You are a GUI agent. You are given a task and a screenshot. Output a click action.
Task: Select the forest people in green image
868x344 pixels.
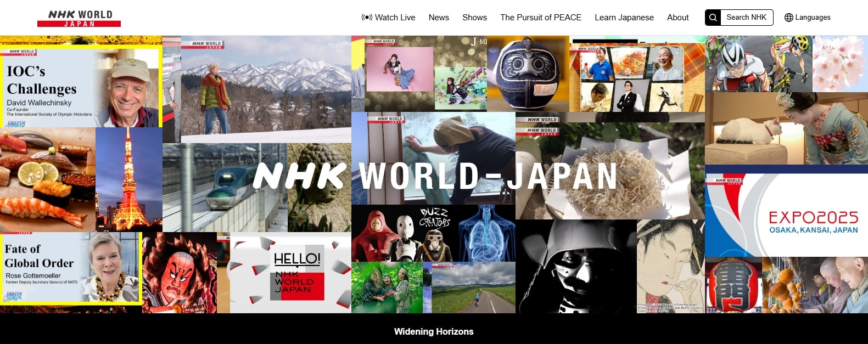point(387,287)
